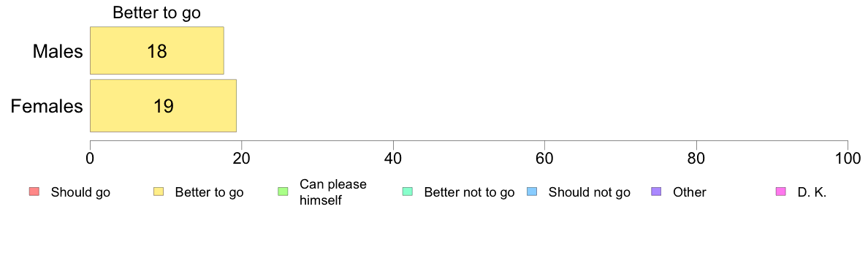This screenshot has width=868, height=269.
Task: Click the red Should go legend swatch
Action: tap(34, 192)
